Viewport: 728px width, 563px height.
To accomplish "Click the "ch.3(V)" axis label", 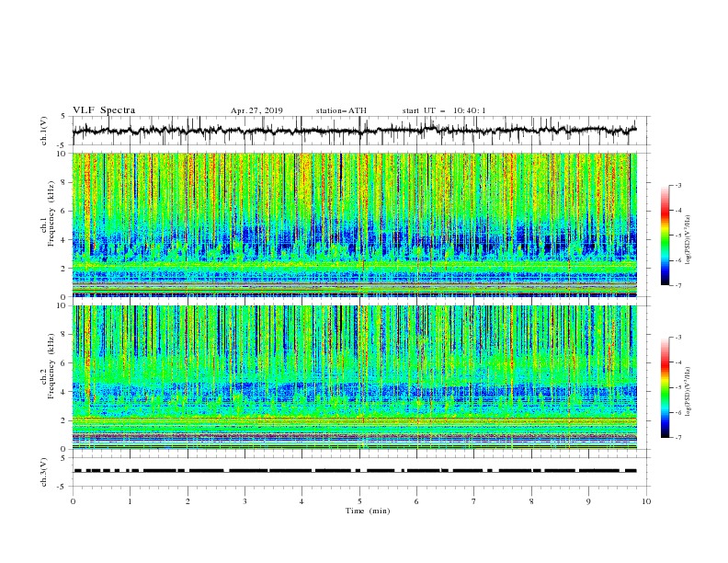I will (x=44, y=472).
